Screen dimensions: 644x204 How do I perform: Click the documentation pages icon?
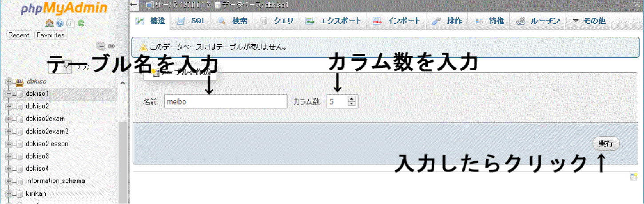(x=70, y=23)
